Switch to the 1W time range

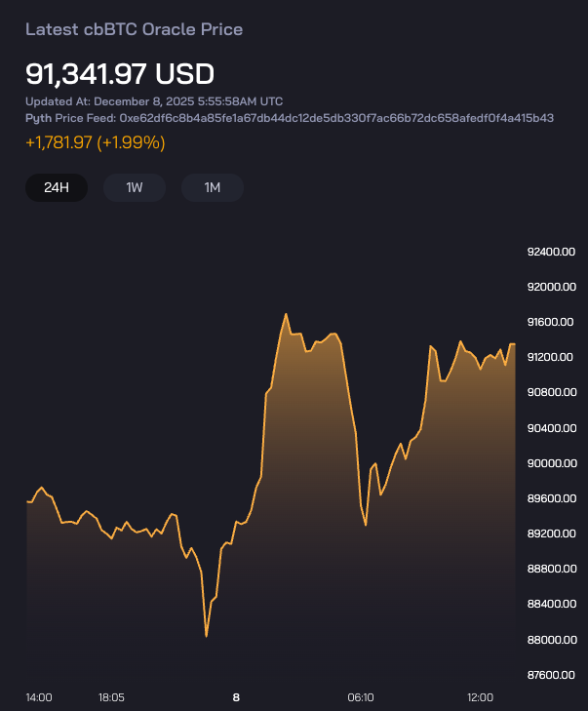[135, 187]
